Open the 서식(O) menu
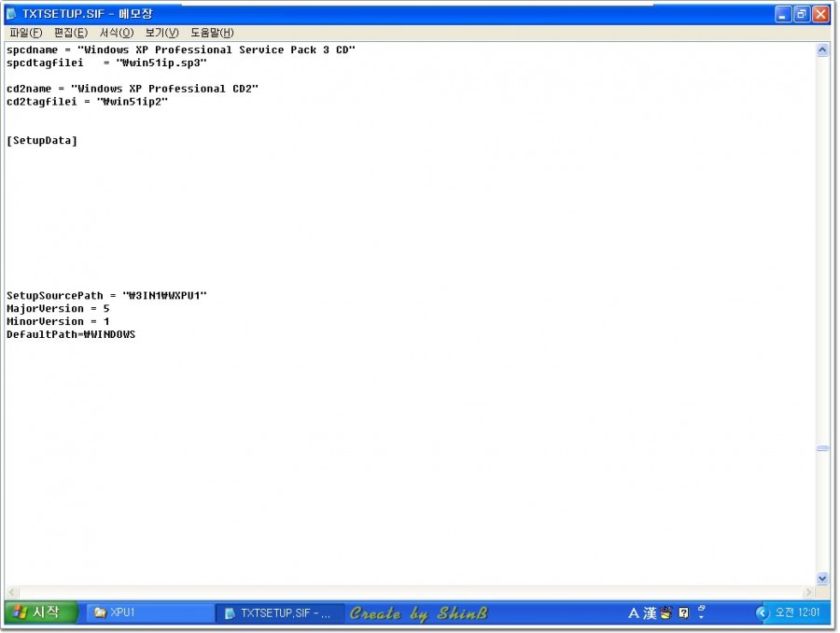Screen dimensions: 840x633 [117, 33]
